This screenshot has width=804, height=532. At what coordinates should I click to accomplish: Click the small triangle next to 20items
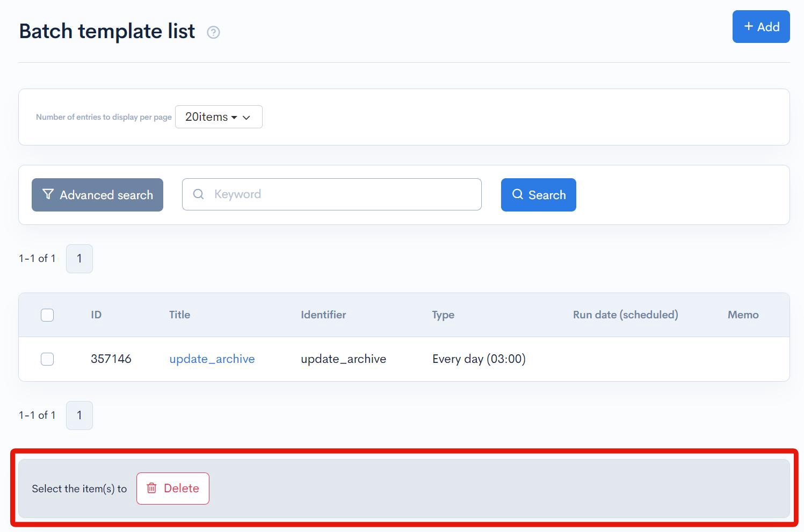point(235,117)
